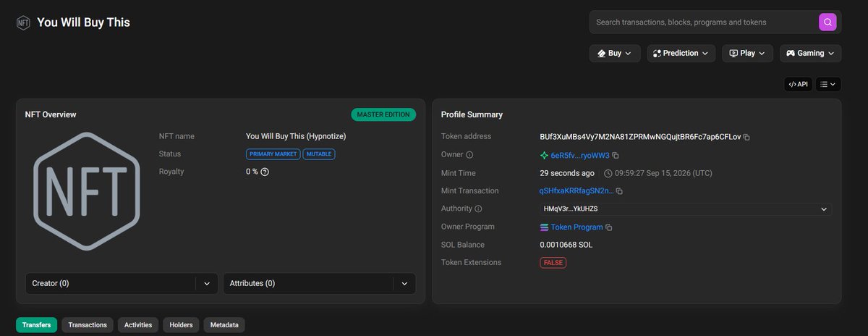The width and height of the screenshot is (868, 336).
Task: Click the Solana Token Program logo icon
Action: pos(544,227)
